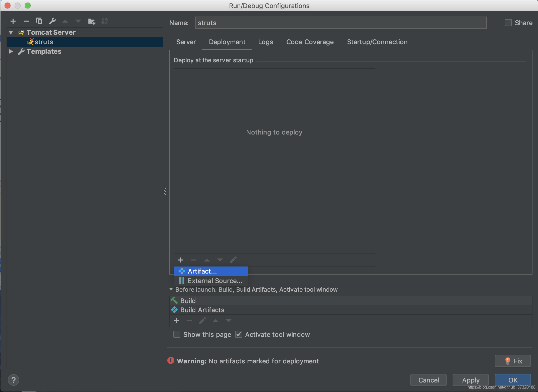Select struts configuration in tree
This screenshot has height=392, width=538.
[85, 42]
